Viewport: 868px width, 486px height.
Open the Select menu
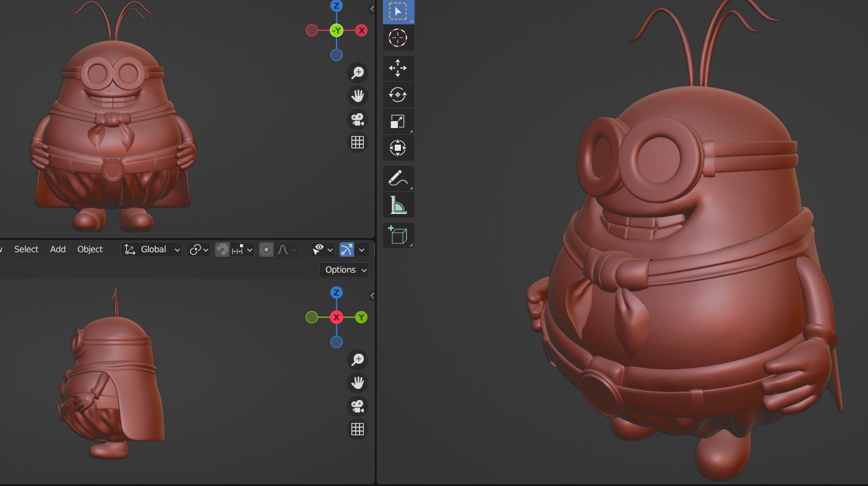pos(27,249)
